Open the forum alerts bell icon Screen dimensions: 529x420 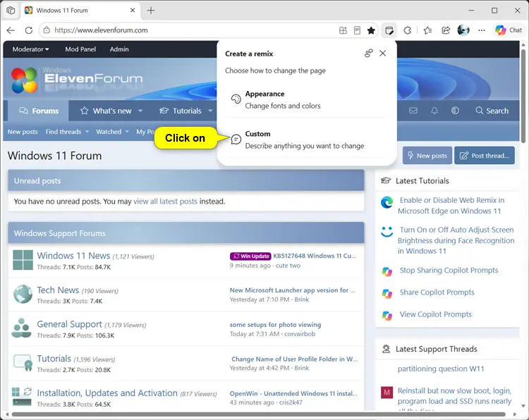click(x=434, y=111)
